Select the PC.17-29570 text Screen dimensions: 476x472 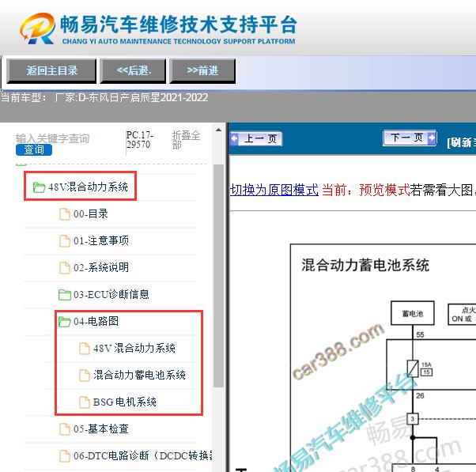tap(140, 140)
